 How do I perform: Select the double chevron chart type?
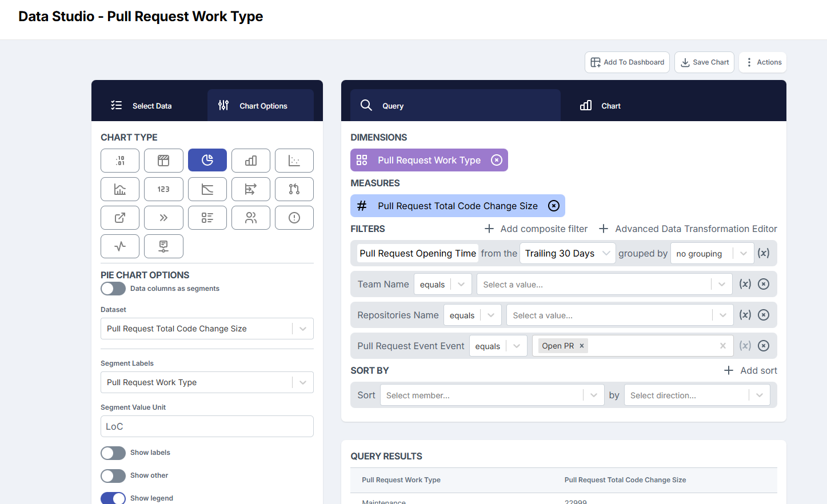point(163,218)
